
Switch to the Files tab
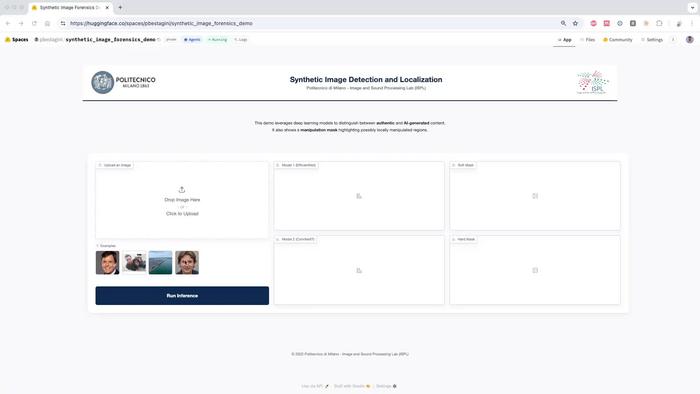tap(588, 40)
